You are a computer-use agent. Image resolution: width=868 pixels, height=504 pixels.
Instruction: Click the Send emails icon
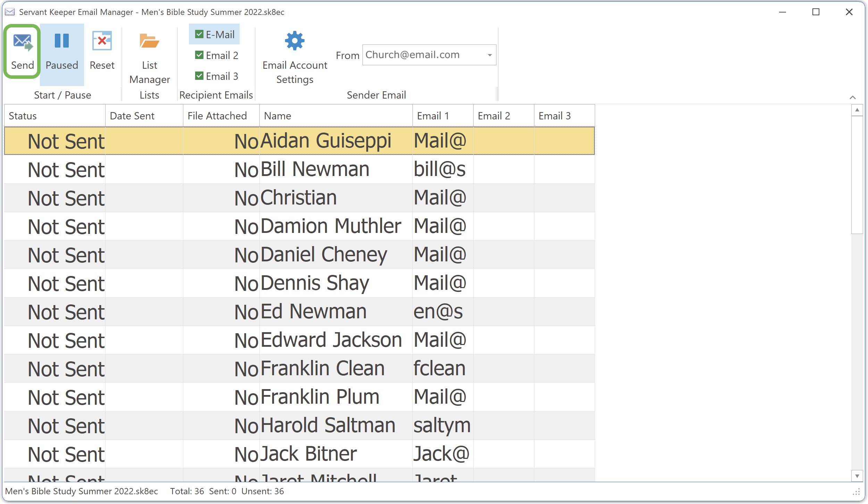pyautogui.click(x=22, y=51)
